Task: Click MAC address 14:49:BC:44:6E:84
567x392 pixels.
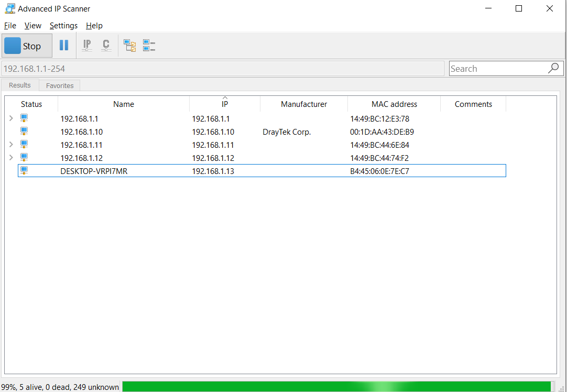Action: tap(380, 145)
